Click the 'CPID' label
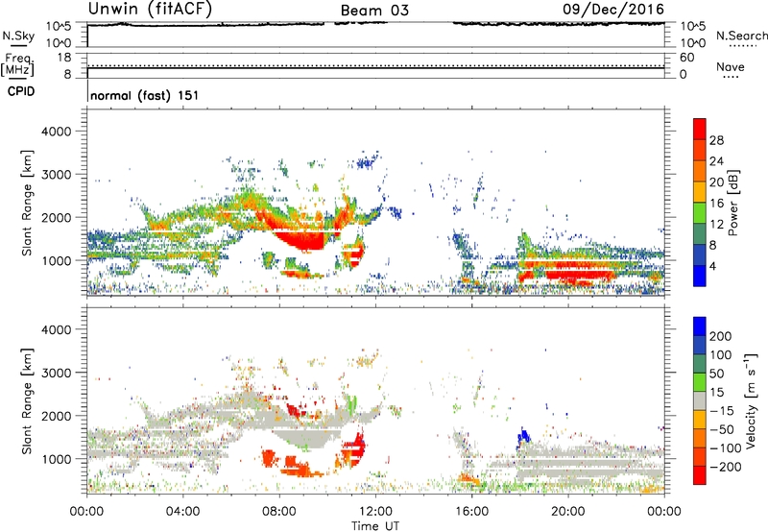 click(21, 91)
